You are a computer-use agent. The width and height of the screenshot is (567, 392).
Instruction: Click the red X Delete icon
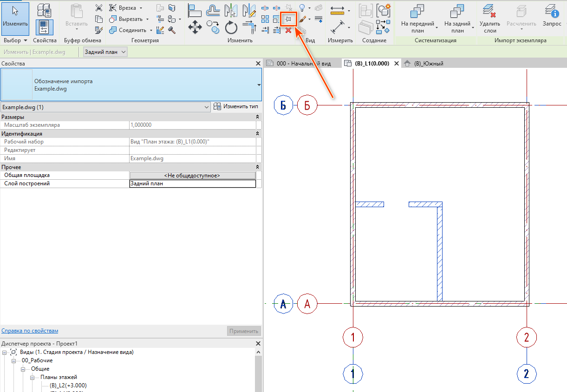point(288,30)
